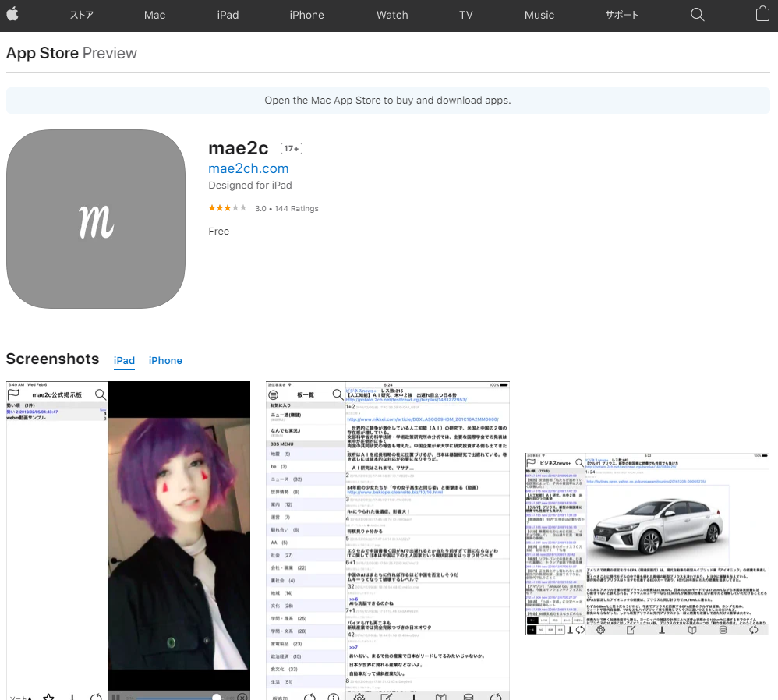Open the ストア menu item

click(81, 15)
